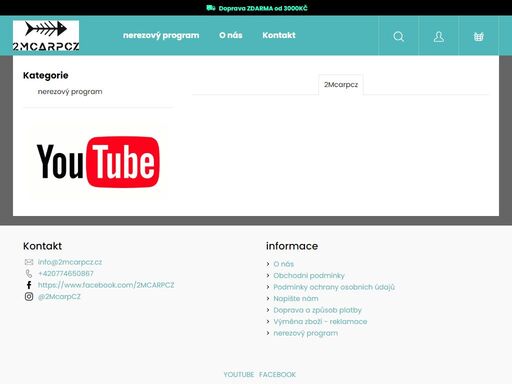Select nerezový program under Kategorie
Image resolution: width=512 pixels, height=384 pixels.
(x=70, y=92)
